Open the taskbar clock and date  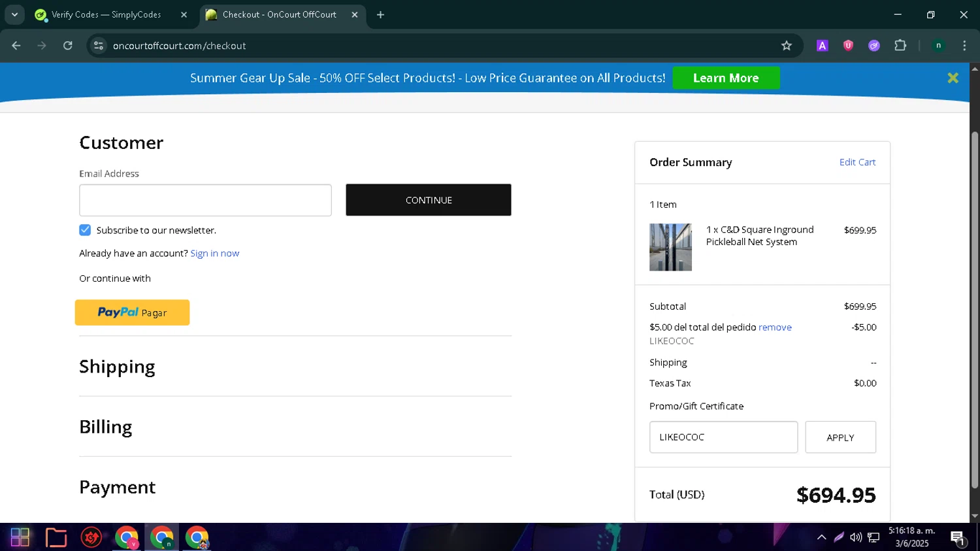[x=911, y=537]
